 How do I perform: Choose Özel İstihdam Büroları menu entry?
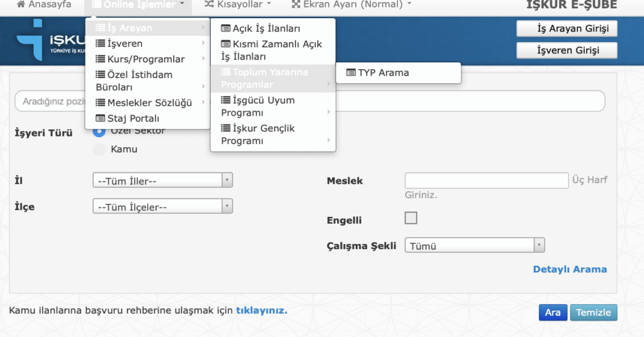tap(147, 80)
